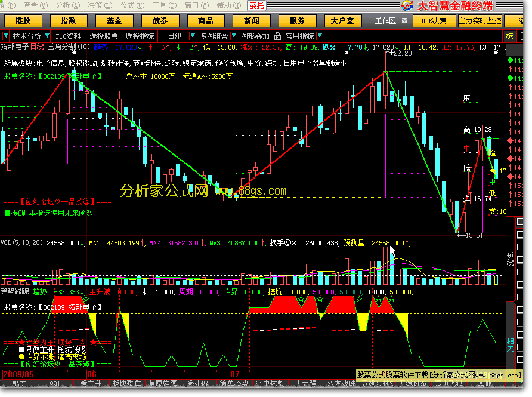Click the 新闻 button
The width and height of the screenshot is (532, 397).
pyautogui.click(x=252, y=21)
